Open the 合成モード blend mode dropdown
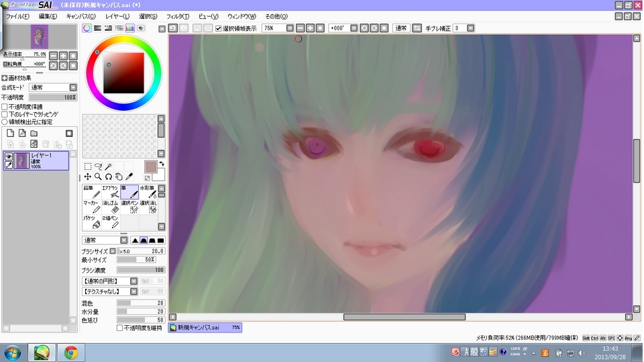This screenshot has width=644, height=362. [73, 87]
